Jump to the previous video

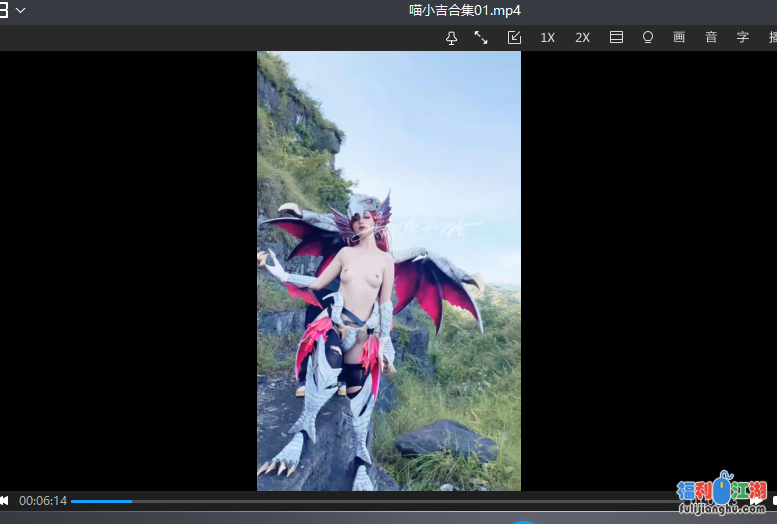point(4,500)
